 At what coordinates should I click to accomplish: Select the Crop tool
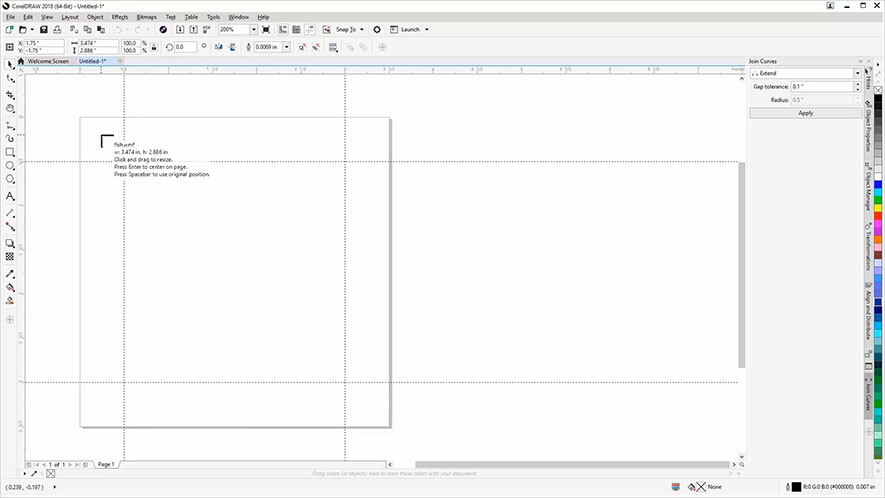(x=10, y=94)
